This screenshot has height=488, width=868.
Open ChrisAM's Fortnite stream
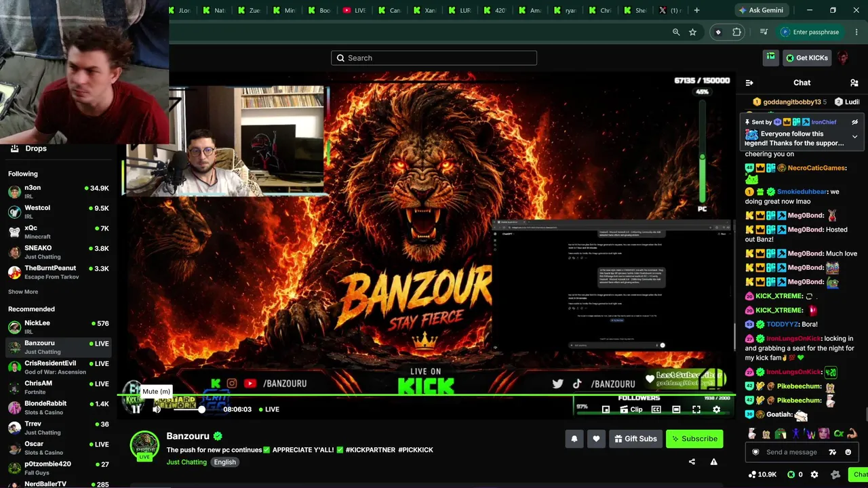(58, 388)
